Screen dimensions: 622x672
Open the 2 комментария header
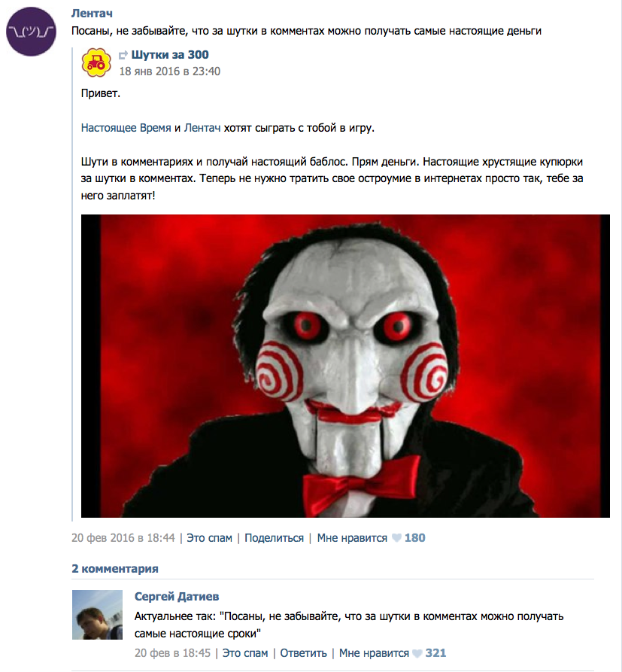115,569
